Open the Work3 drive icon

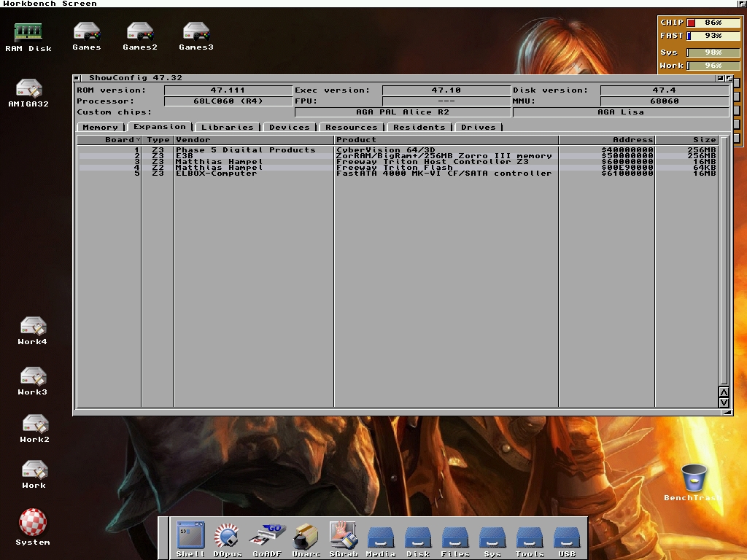click(x=32, y=381)
